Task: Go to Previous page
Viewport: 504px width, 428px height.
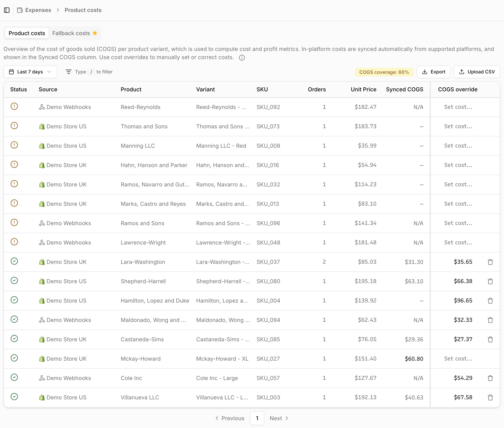Action: coord(230,418)
